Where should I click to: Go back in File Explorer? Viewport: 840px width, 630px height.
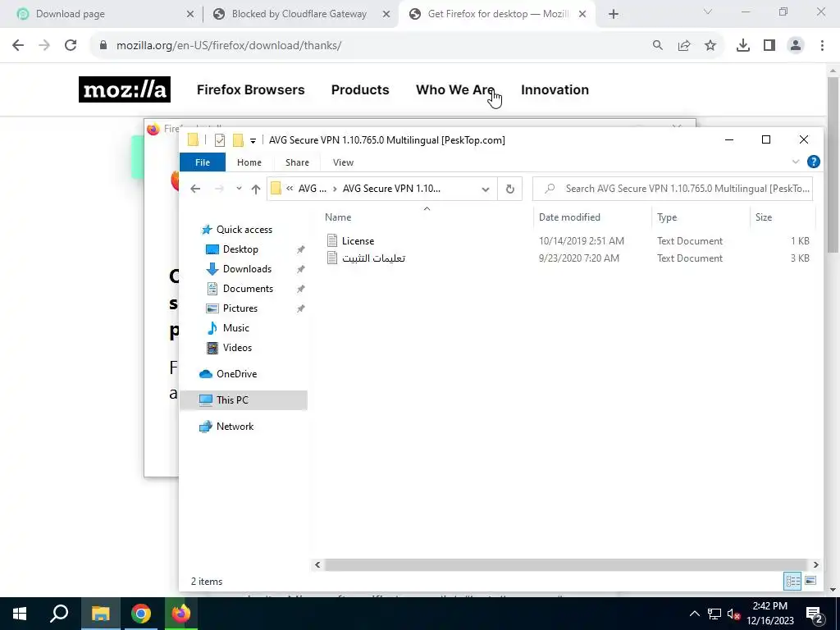click(195, 189)
